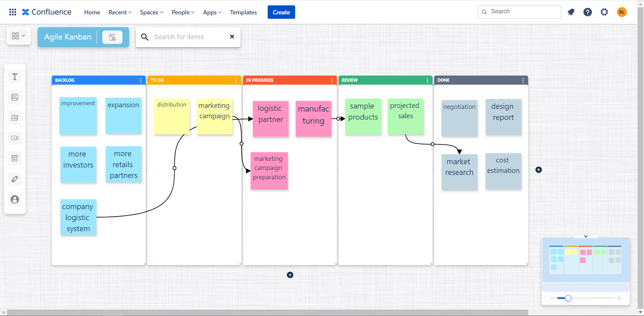The height and width of the screenshot is (316, 644).
Task: Open the Confluence apps waffle grid
Action: point(12,12)
